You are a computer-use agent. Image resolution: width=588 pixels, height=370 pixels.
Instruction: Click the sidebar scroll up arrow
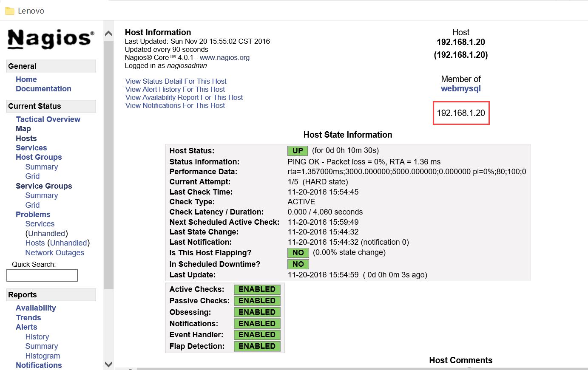pyautogui.click(x=108, y=34)
